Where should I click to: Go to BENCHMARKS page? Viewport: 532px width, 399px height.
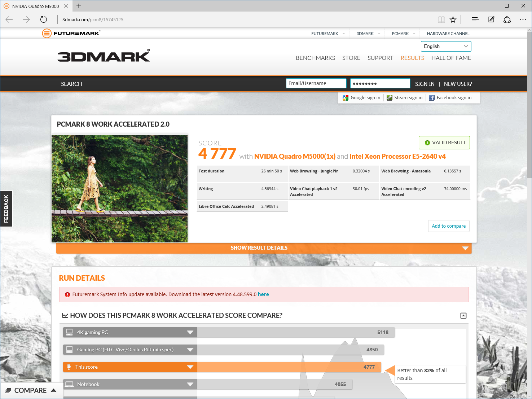click(x=315, y=58)
